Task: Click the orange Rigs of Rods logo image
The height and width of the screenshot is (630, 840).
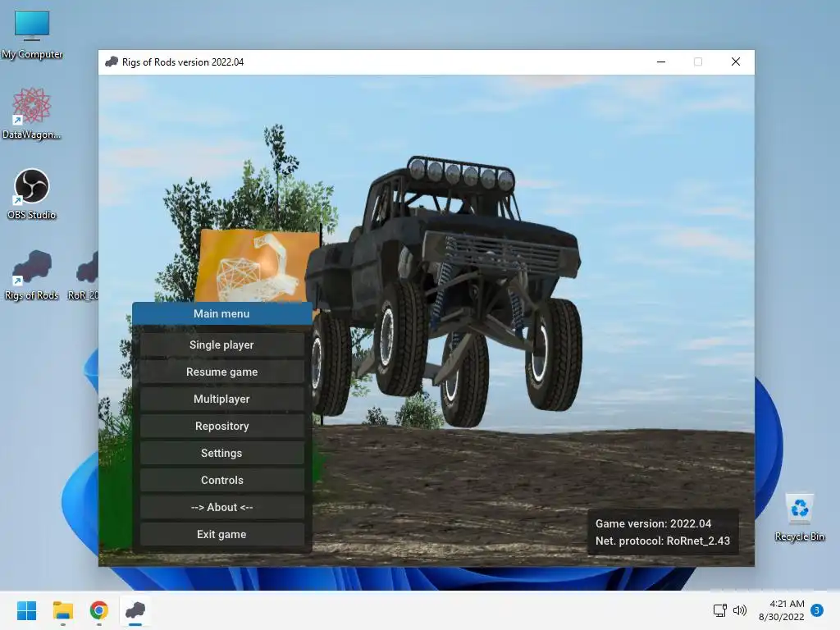Action: pos(256,266)
